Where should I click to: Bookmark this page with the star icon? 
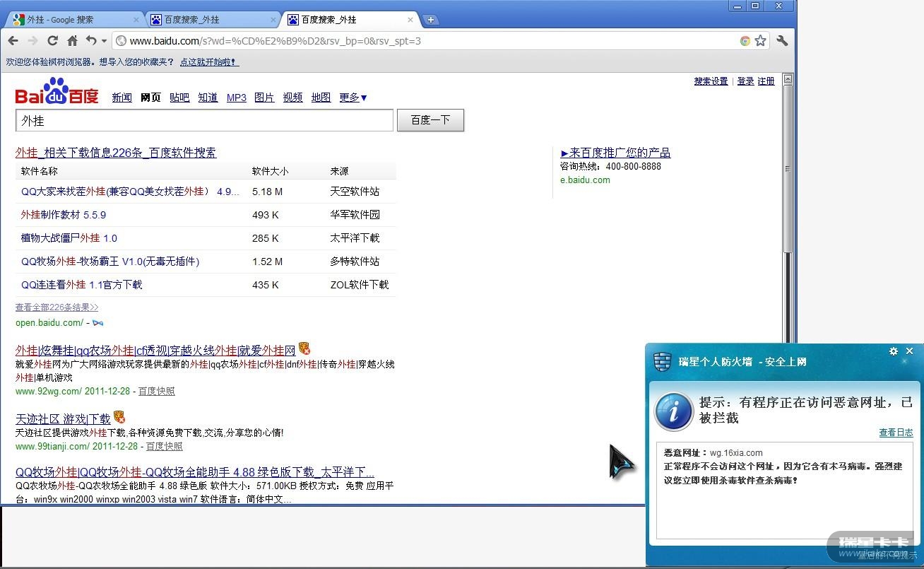click(x=760, y=41)
